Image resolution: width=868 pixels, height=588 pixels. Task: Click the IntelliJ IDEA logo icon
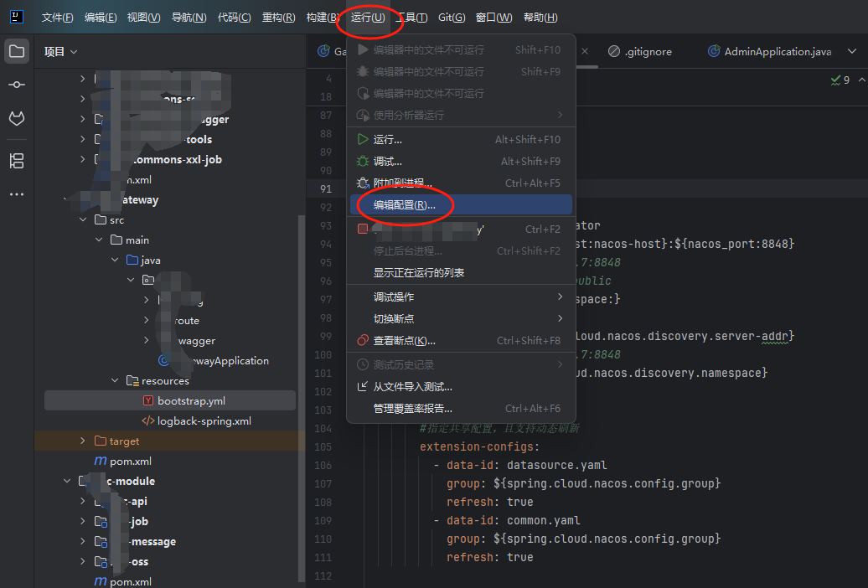17,17
